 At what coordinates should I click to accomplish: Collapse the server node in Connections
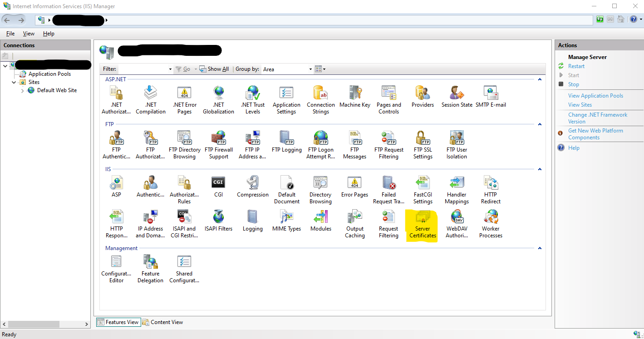pyautogui.click(x=5, y=66)
